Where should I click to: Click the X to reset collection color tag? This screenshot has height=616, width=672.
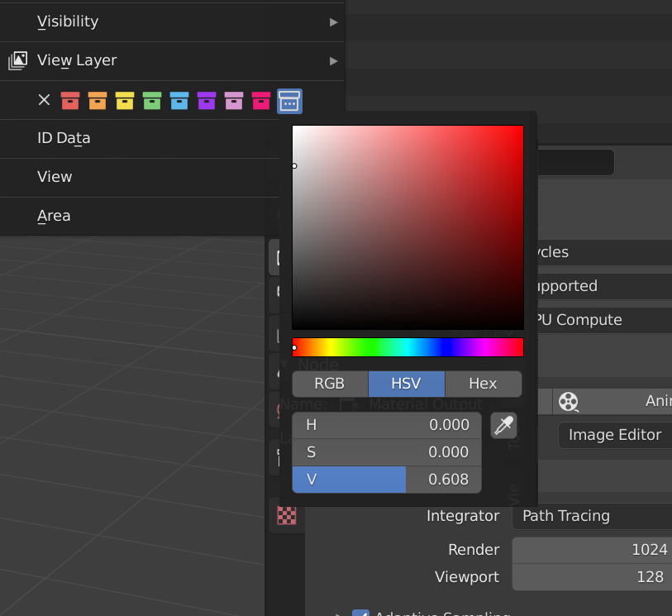click(44, 100)
